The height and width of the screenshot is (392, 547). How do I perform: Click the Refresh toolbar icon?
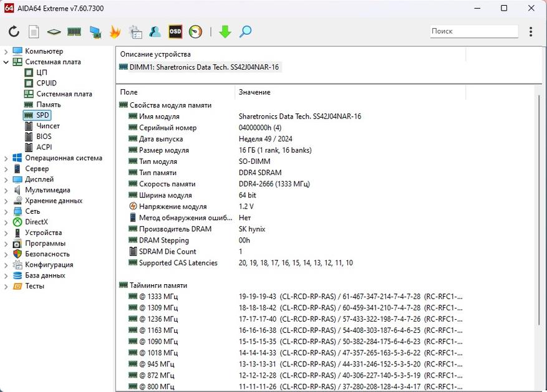click(x=14, y=32)
